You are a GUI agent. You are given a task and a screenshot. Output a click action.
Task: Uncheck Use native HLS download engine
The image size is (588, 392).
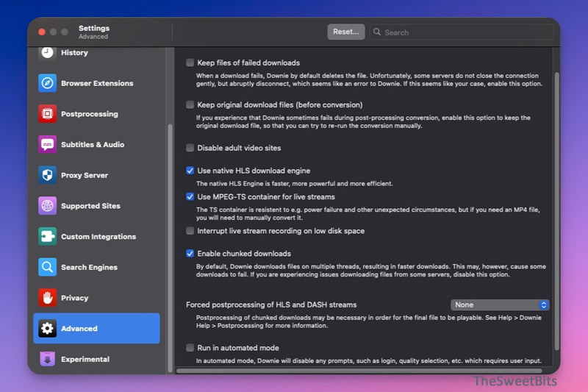pos(190,171)
